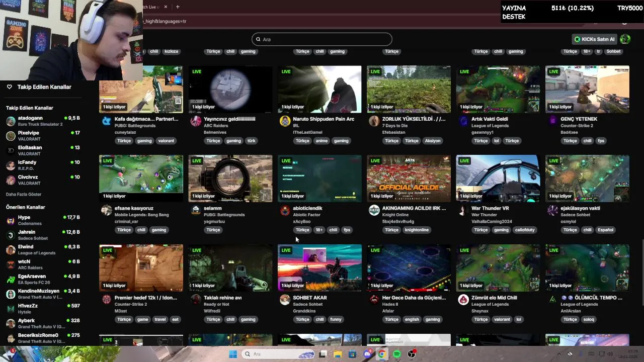The image size is (644, 362).
Task: Select the funny tag under SOHBET AKAR
Action: 336,319
